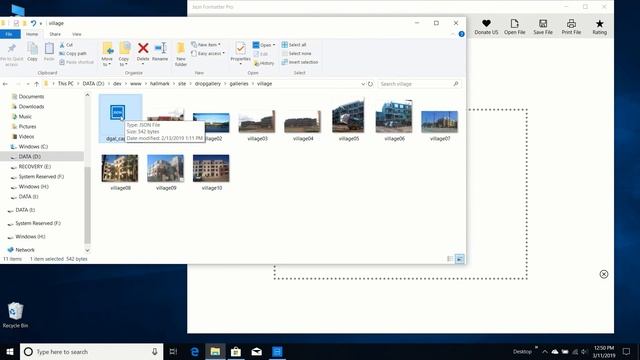Go back using the navigation arrow

tap(5, 84)
